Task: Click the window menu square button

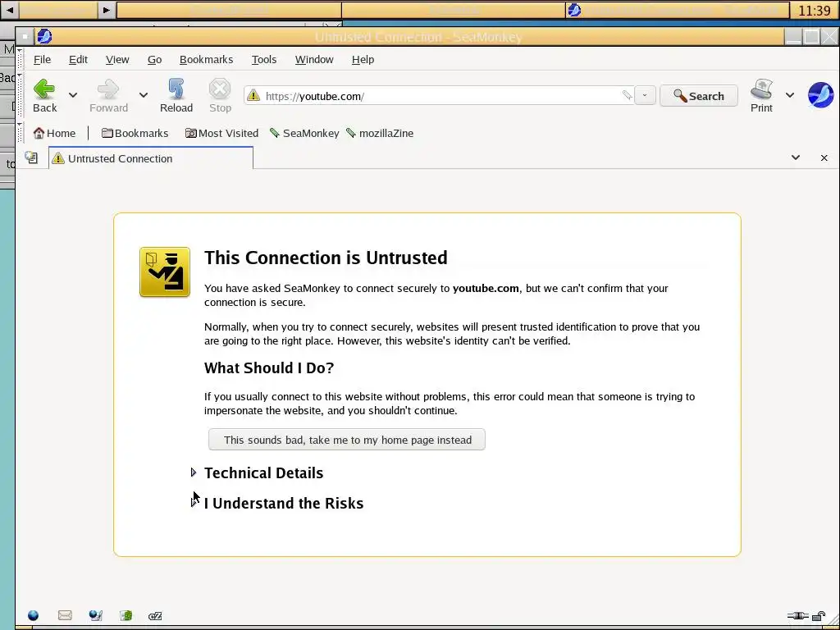Action: pos(25,36)
